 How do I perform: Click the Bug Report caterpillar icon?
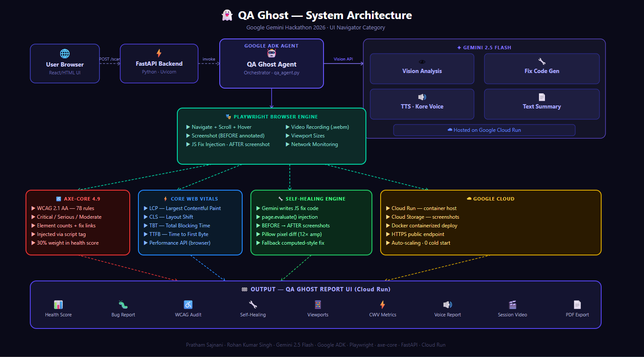(123, 305)
